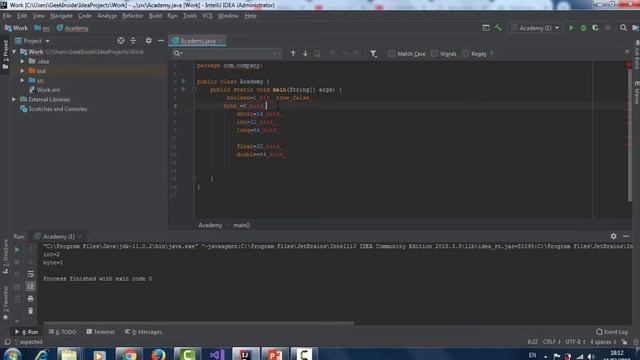Close the find bar with X
Viewport: 640px width, 360px height.
[627, 51]
